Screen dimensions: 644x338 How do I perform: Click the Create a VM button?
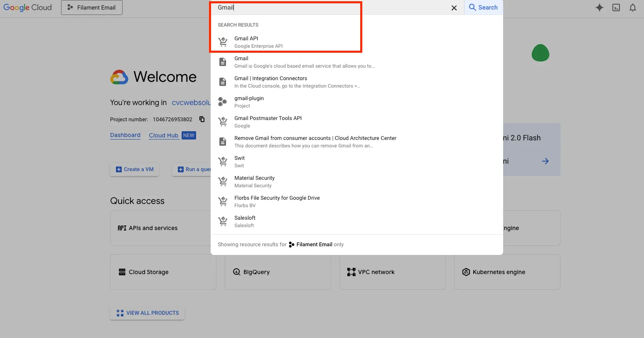(135, 169)
